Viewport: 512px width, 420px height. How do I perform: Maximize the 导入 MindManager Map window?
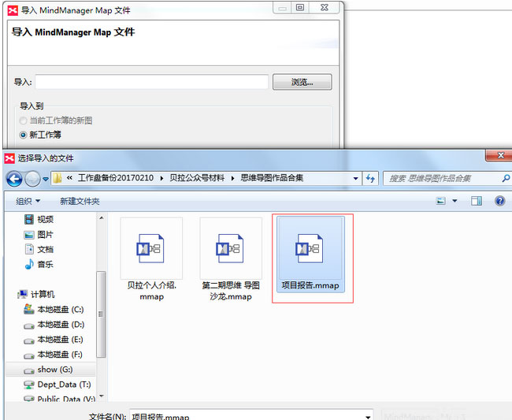300,8
